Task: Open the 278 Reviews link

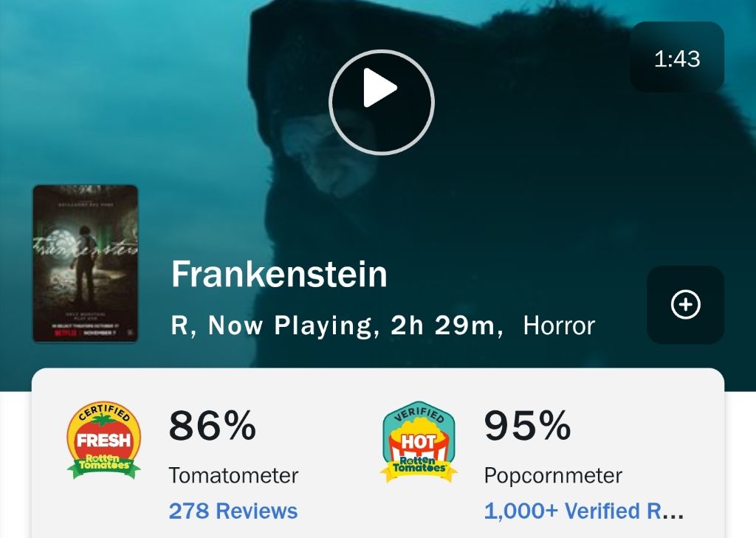Action: pyautogui.click(x=233, y=511)
